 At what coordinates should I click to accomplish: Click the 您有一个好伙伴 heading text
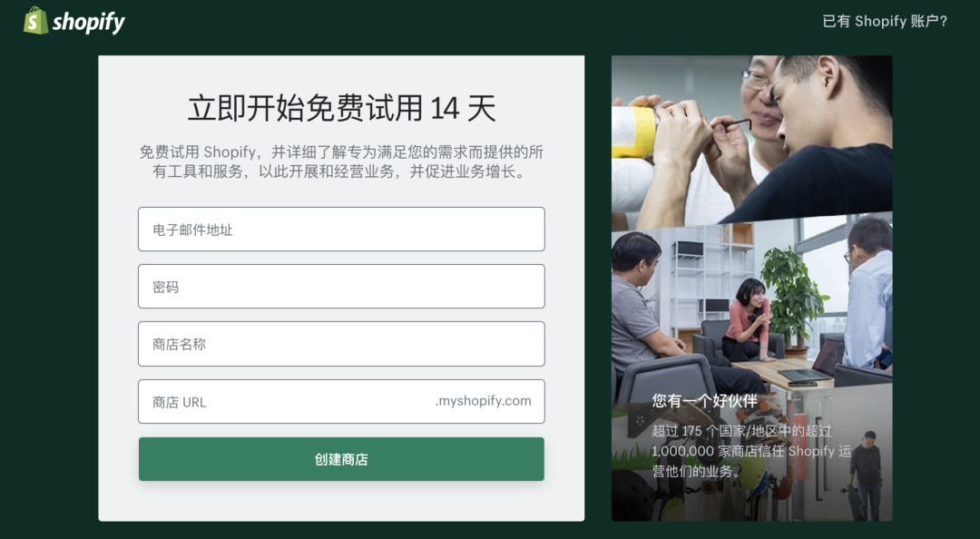pyautogui.click(x=704, y=400)
